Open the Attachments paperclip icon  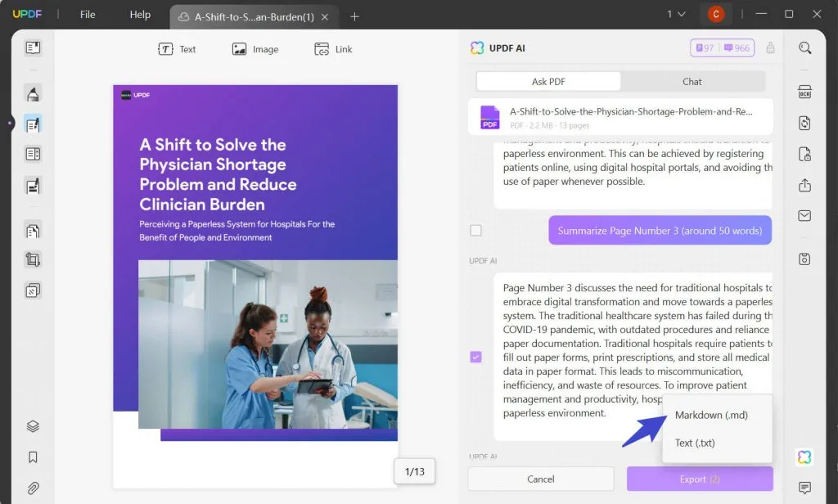33,488
